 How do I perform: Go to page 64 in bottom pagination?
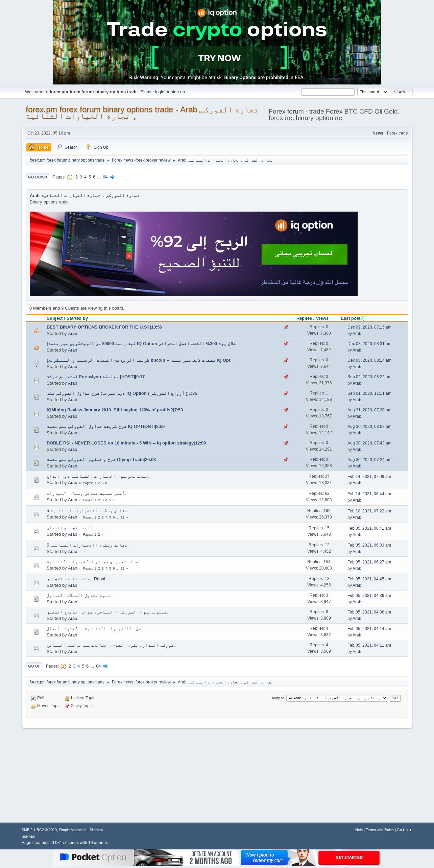click(98, 666)
